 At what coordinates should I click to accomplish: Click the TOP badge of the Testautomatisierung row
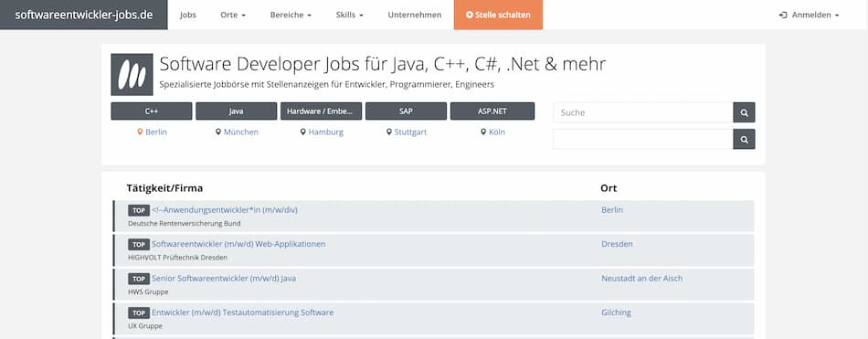pyautogui.click(x=139, y=313)
